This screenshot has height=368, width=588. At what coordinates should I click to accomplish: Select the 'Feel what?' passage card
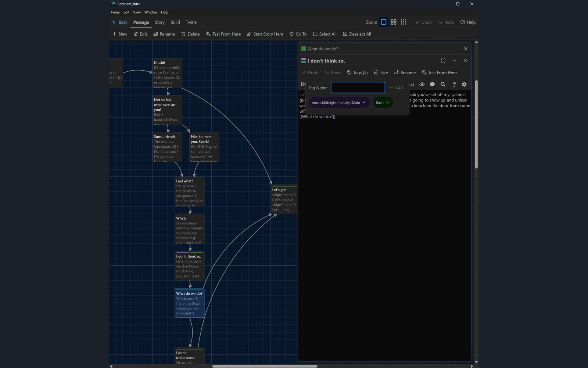coord(190,192)
